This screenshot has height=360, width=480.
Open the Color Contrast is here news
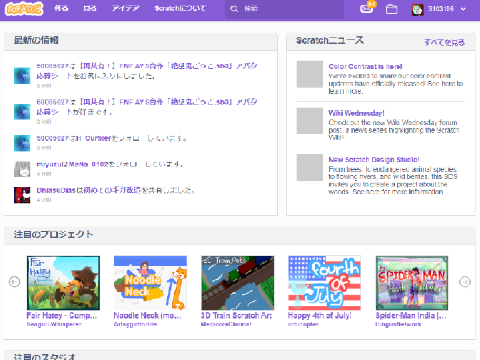coord(365,66)
